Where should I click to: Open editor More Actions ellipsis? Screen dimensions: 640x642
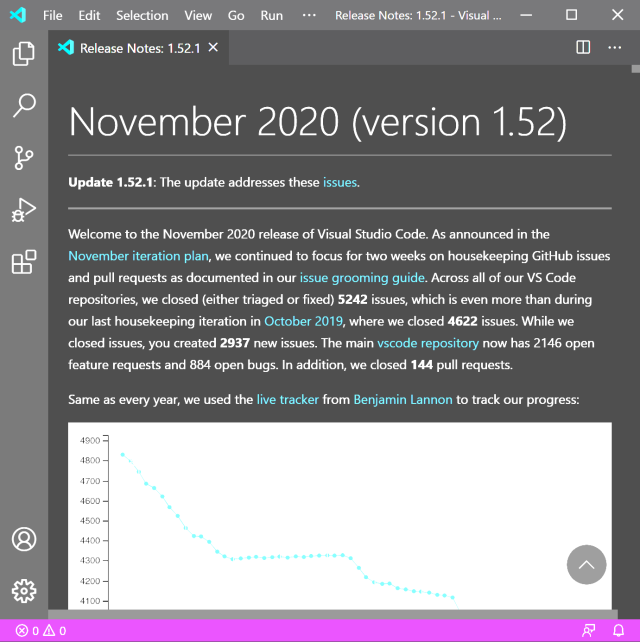tap(614, 47)
